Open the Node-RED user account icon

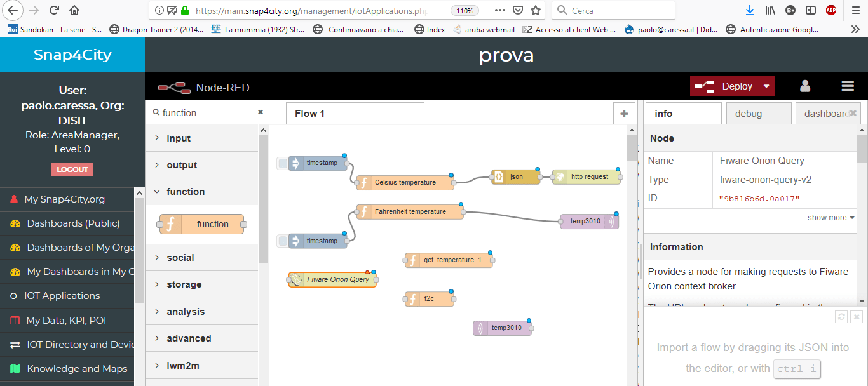pos(805,86)
